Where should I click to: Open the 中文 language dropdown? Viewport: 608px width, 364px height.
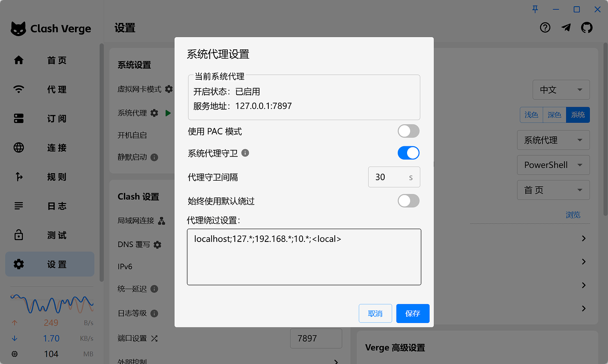(561, 90)
